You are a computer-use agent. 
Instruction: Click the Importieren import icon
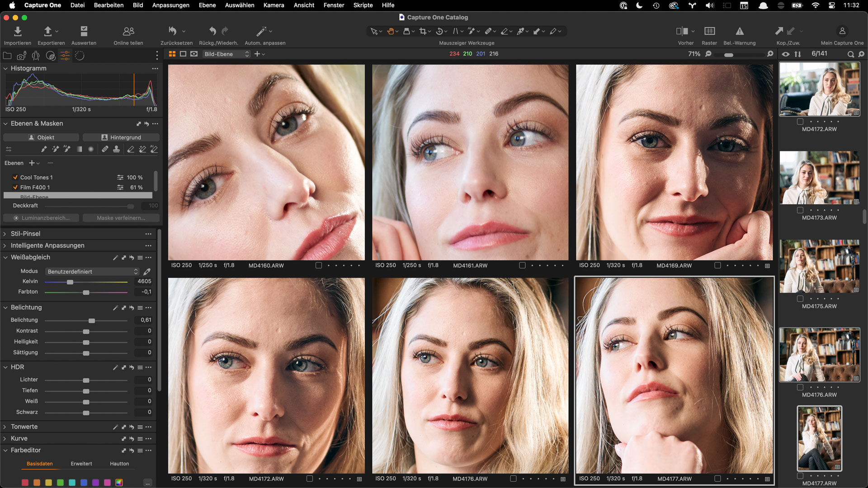pyautogui.click(x=18, y=31)
